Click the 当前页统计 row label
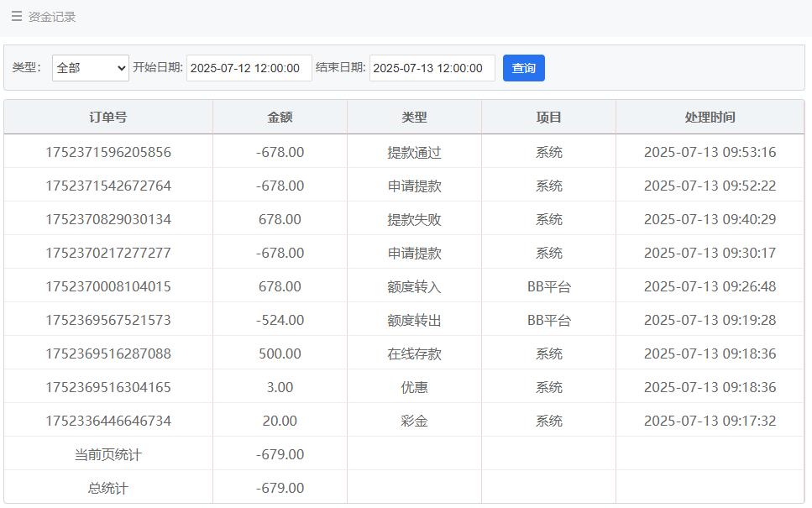 (x=108, y=454)
